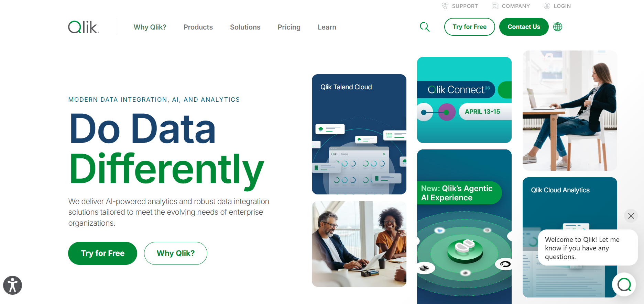Viewport: 644px width, 304px height.
Task: Open the accessibility options icon
Action: pyautogui.click(x=13, y=285)
